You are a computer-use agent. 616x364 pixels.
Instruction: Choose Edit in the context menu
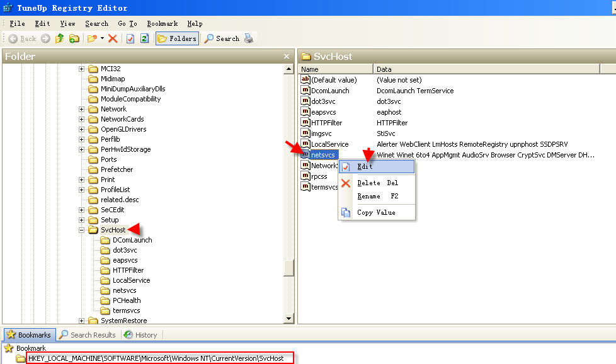[377, 166]
